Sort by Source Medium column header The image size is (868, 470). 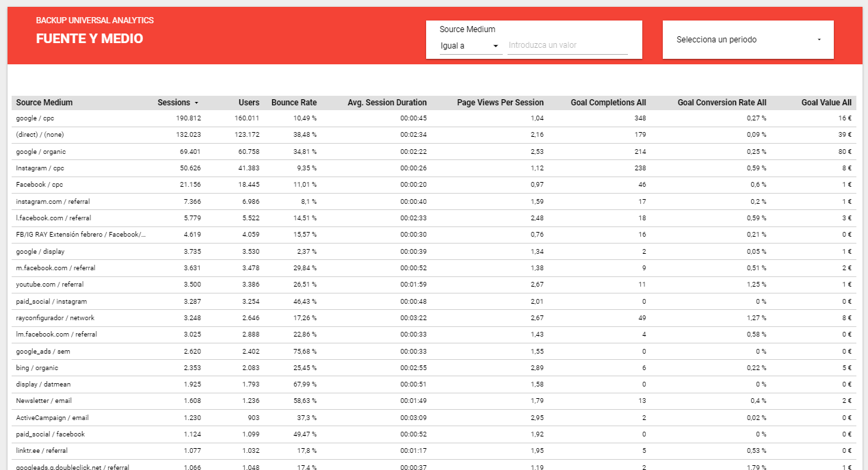click(x=44, y=103)
